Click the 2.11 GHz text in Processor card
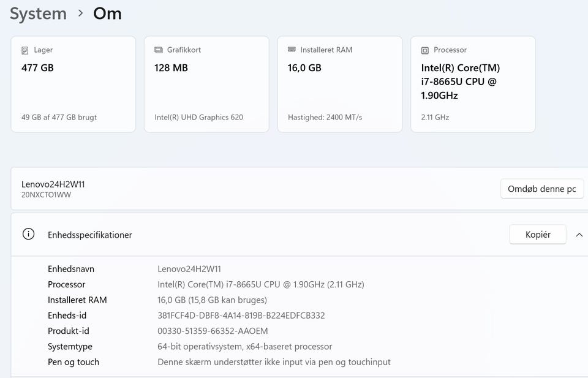This screenshot has height=378, width=588. (435, 117)
